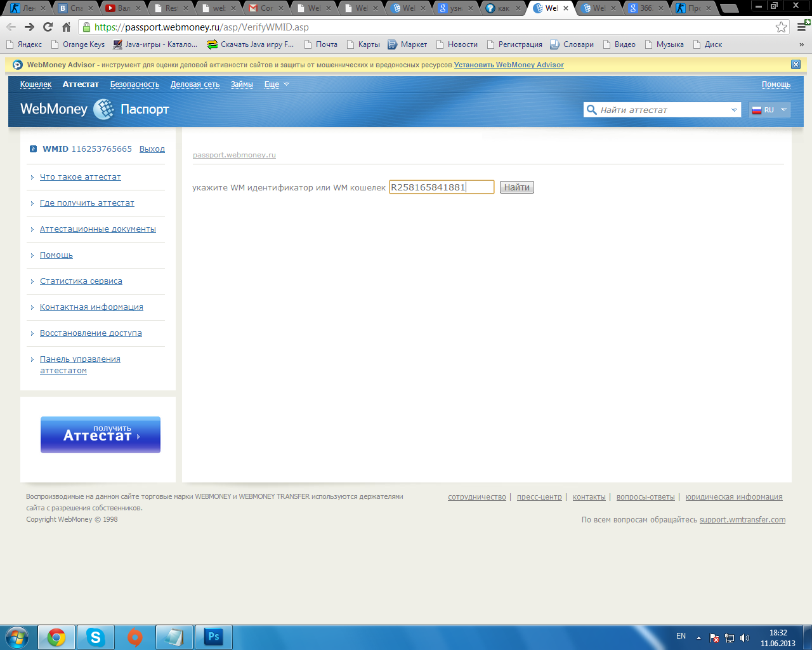Open Контактная информация link
The image size is (812, 650).
[91, 307]
